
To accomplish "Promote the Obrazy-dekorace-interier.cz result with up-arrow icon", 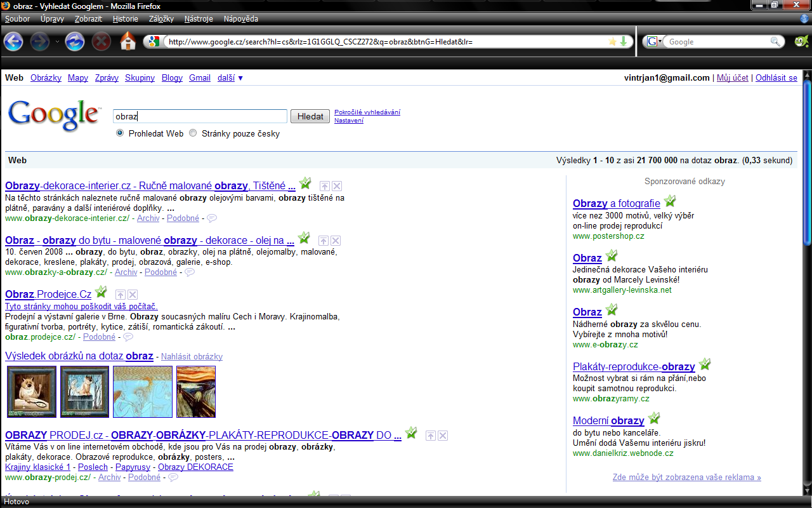I will click(324, 186).
